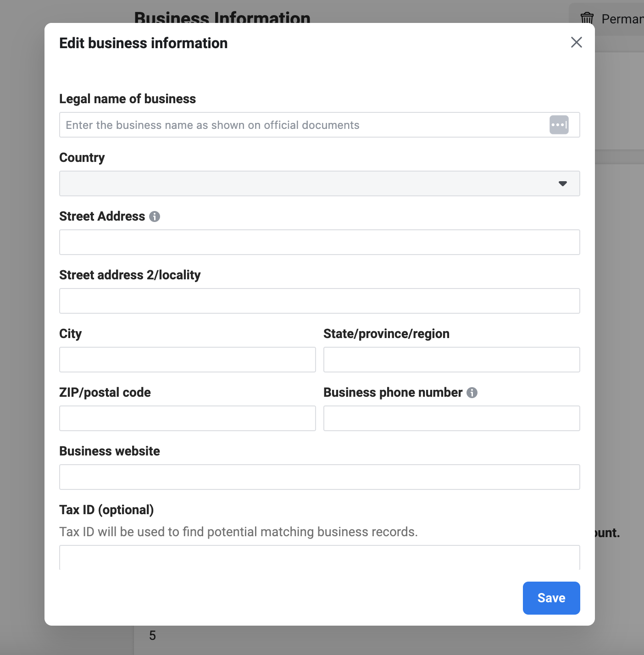Focus the Tax ID optional field
The height and width of the screenshot is (655, 644).
pyautogui.click(x=319, y=558)
